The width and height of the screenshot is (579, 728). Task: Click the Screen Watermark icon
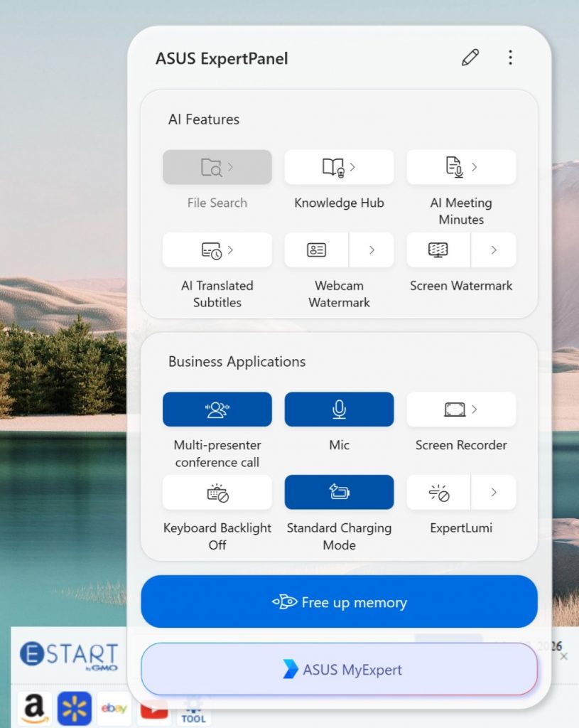pos(438,250)
